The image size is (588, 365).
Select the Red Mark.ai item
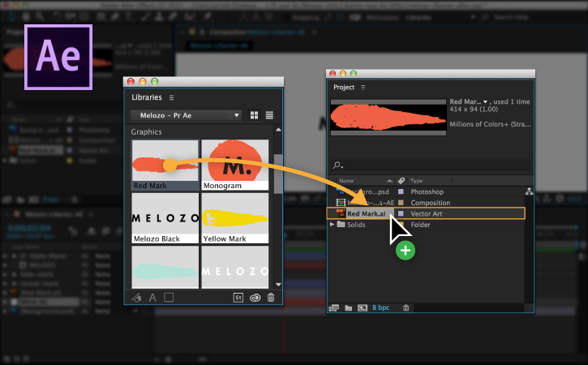(366, 214)
